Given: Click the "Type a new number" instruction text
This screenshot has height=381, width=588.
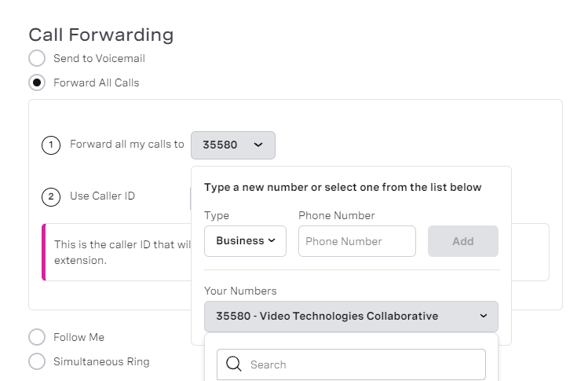Looking at the screenshot, I should pyautogui.click(x=342, y=187).
